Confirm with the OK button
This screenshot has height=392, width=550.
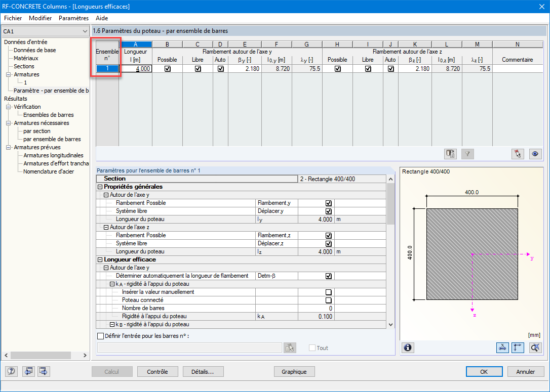pos(484,372)
